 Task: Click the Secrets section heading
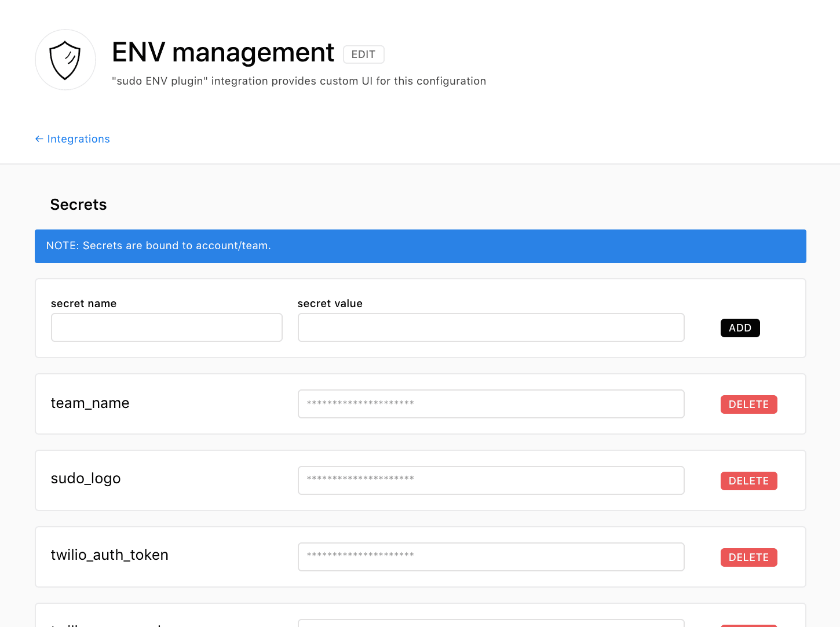78,205
